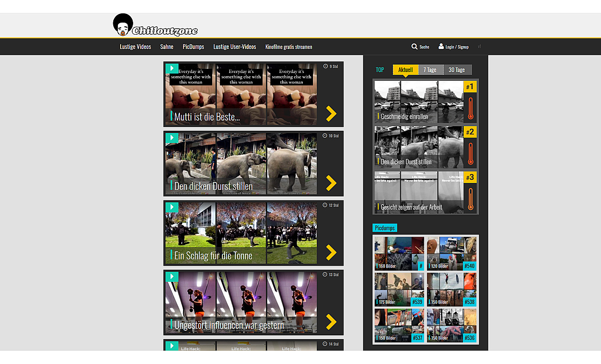Yellow arrow next to Mutti ist die Beste
The width and height of the screenshot is (601, 364).
pos(331,114)
